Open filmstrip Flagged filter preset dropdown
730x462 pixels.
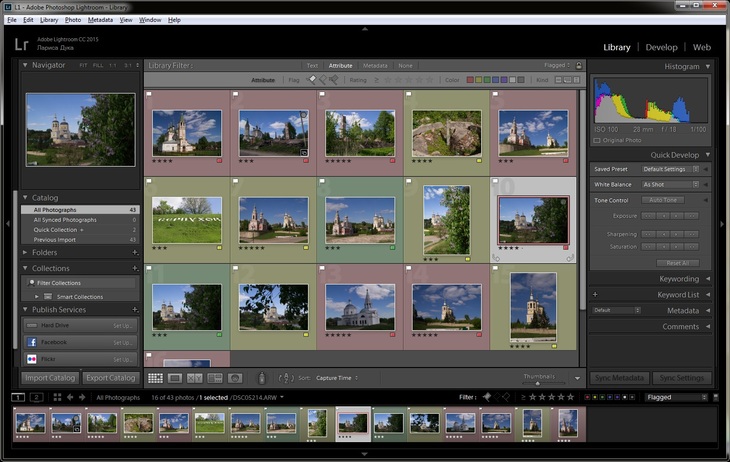click(676, 397)
